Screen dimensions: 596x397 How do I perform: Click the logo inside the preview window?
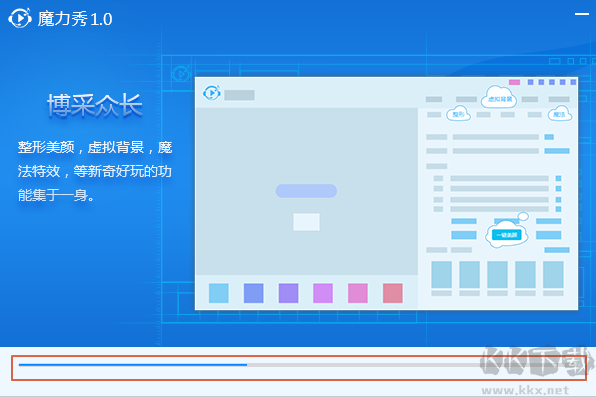tap(212, 93)
